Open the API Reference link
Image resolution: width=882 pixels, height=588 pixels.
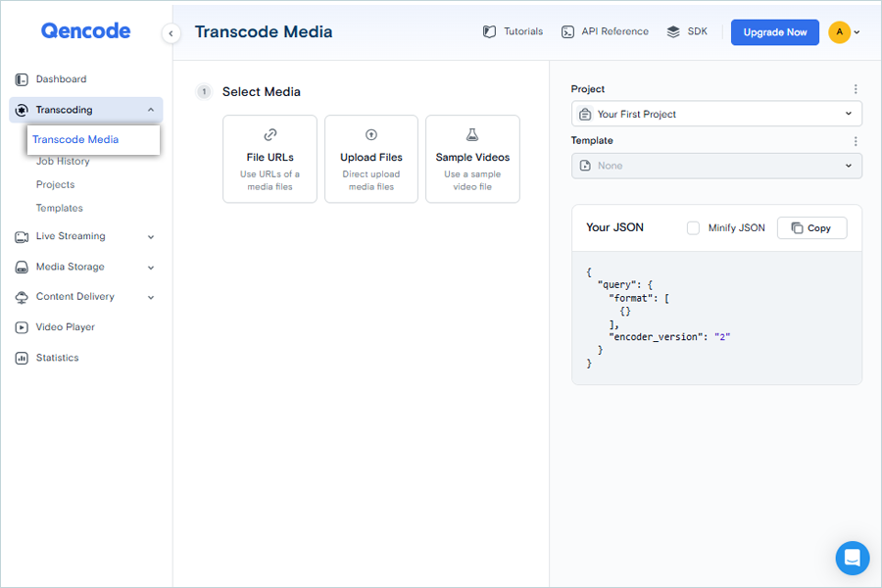click(x=605, y=32)
